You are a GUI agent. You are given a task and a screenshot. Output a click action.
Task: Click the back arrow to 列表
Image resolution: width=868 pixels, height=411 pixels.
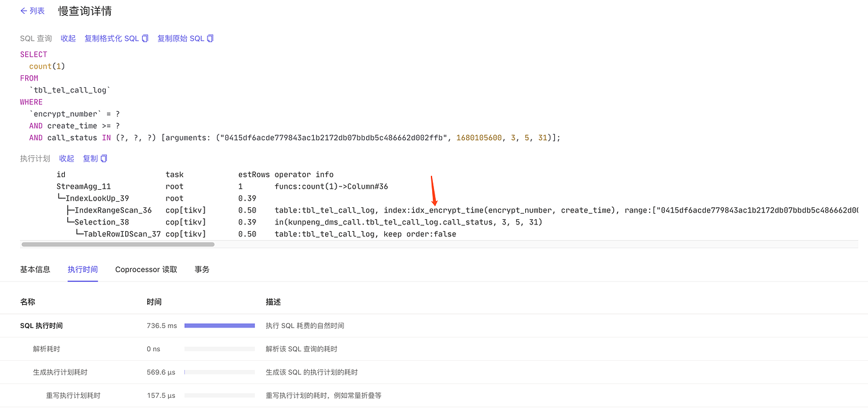click(x=24, y=11)
